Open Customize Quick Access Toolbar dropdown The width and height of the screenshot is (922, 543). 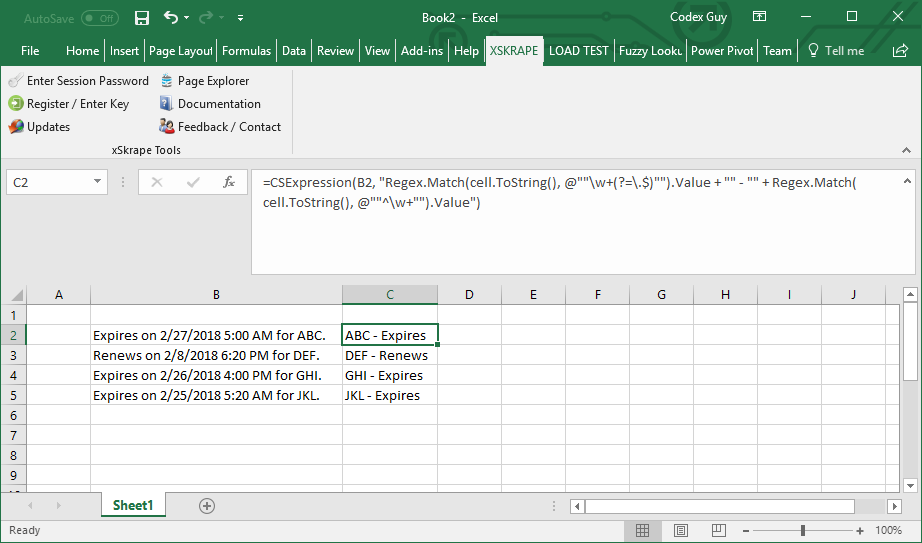241,18
